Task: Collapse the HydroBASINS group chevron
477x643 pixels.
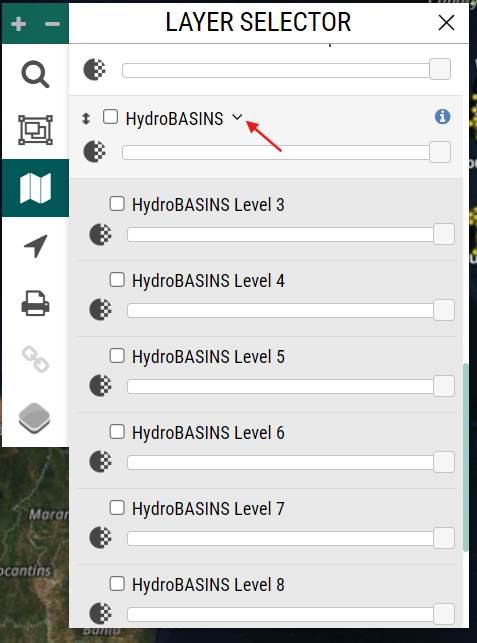Action: coord(237,117)
